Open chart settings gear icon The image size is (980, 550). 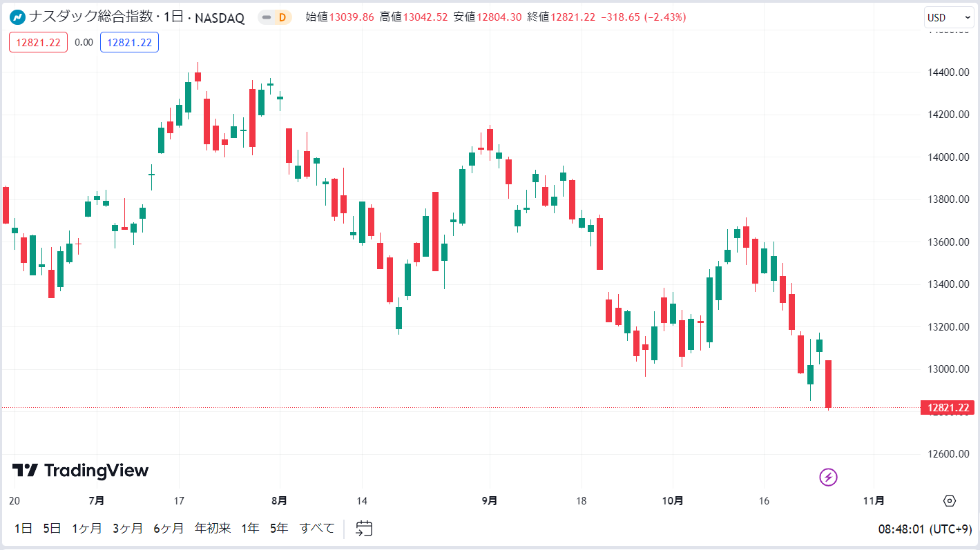click(x=949, y=501)
